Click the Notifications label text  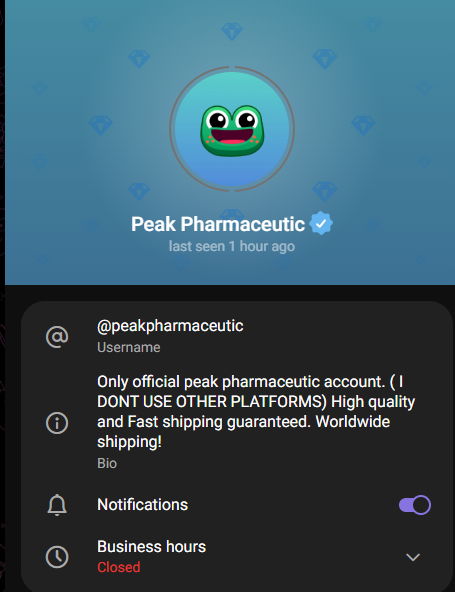[x=142, y=505]
